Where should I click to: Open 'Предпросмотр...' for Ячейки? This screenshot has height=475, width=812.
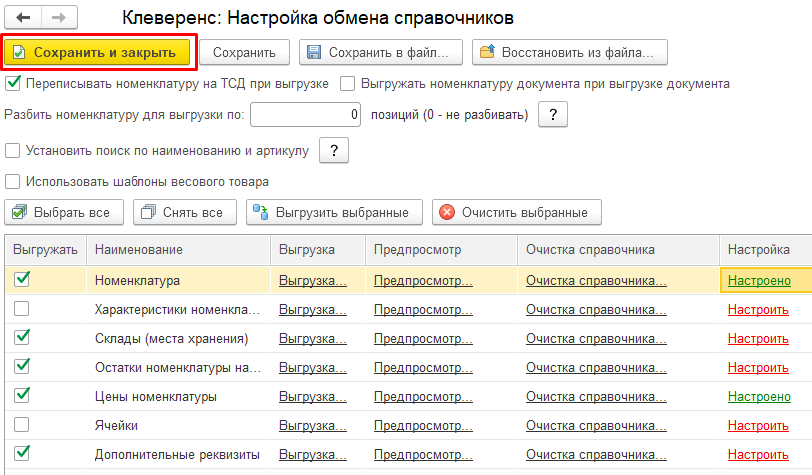coord(423,426)
